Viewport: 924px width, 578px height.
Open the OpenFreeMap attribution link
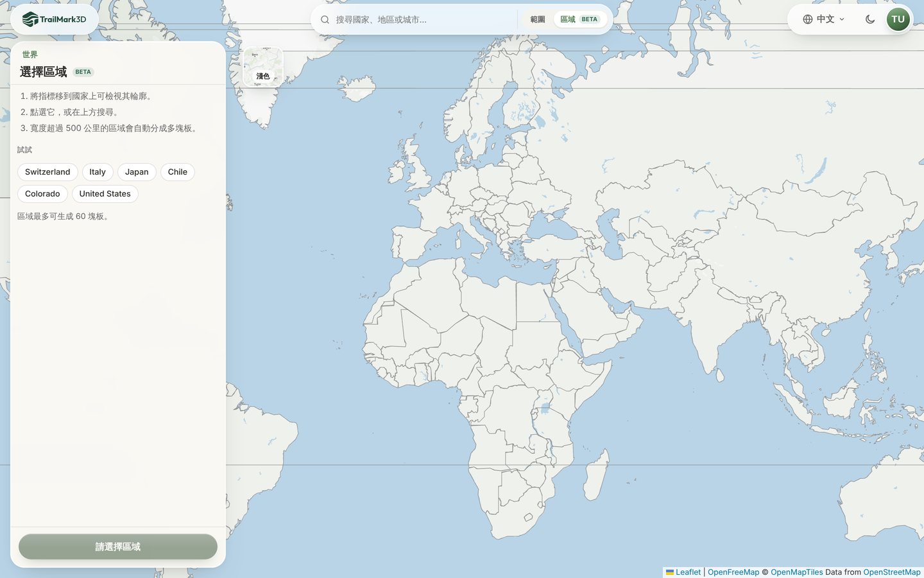point(733,572)
